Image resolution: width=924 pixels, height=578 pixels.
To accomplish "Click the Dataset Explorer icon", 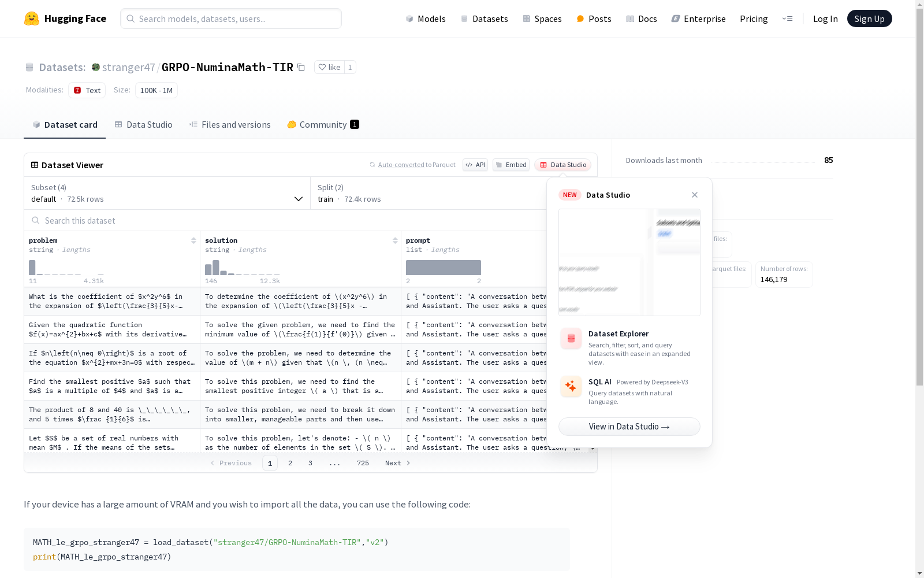I will [571, 339].
